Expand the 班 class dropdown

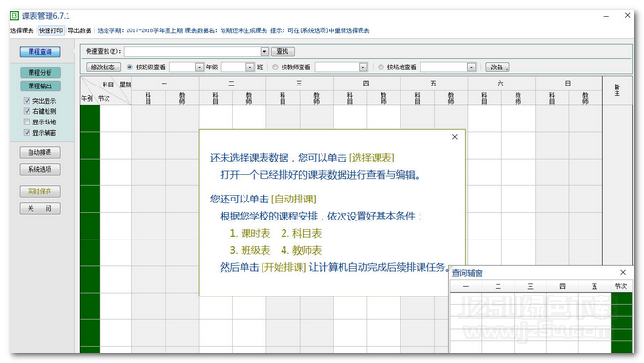(250, 67)
